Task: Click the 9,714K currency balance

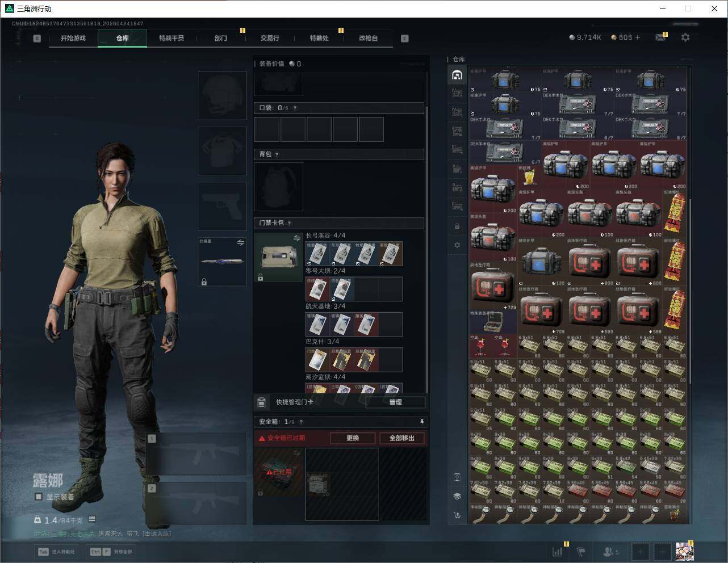Action: [585, 37]
